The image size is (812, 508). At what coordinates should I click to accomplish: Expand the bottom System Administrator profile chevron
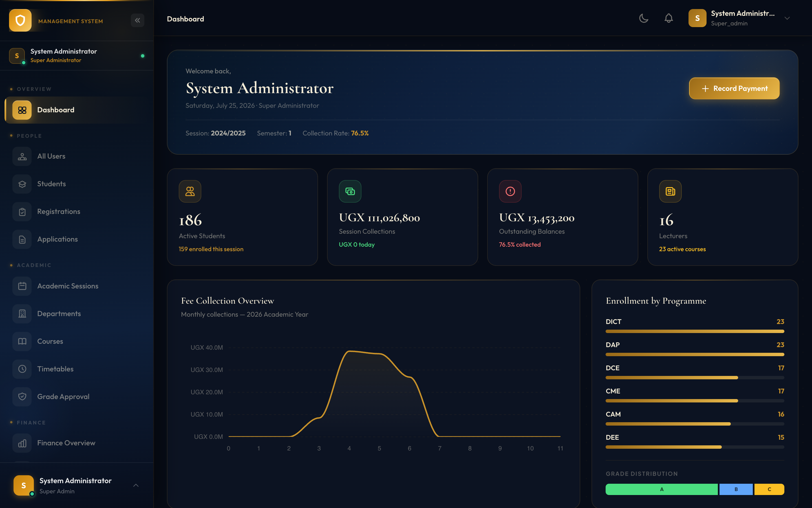[x=136, y=485]
